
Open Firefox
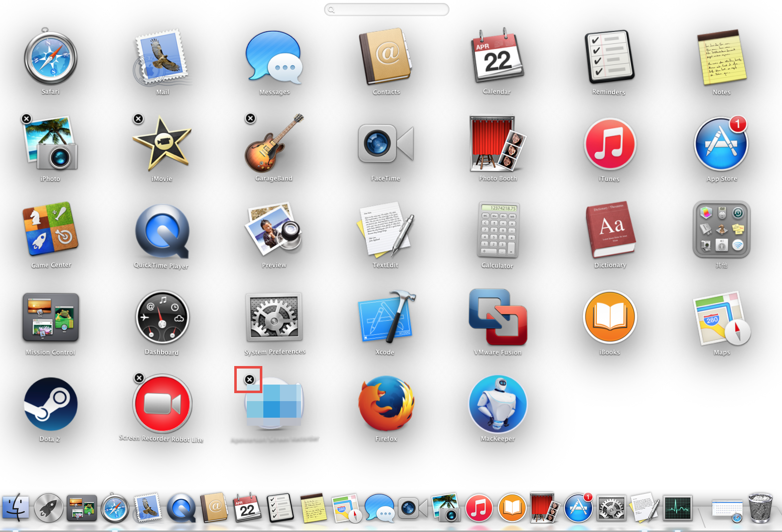[385, 404]
